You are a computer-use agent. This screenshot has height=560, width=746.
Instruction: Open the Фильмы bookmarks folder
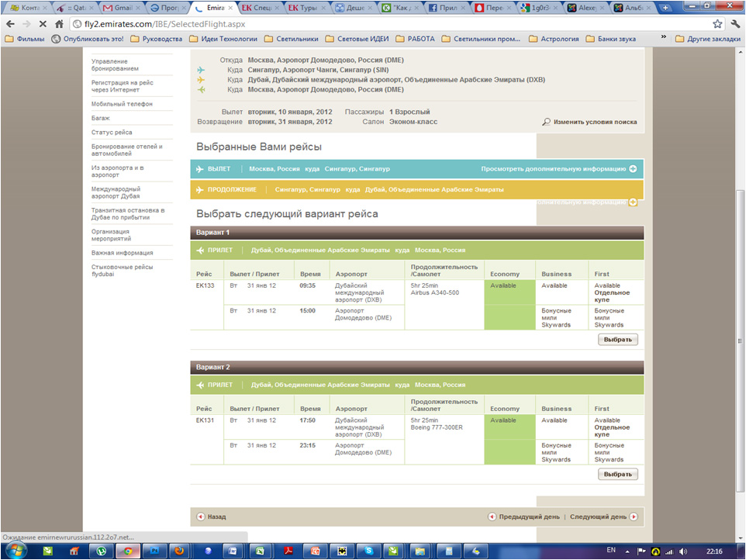click(25, 39)
